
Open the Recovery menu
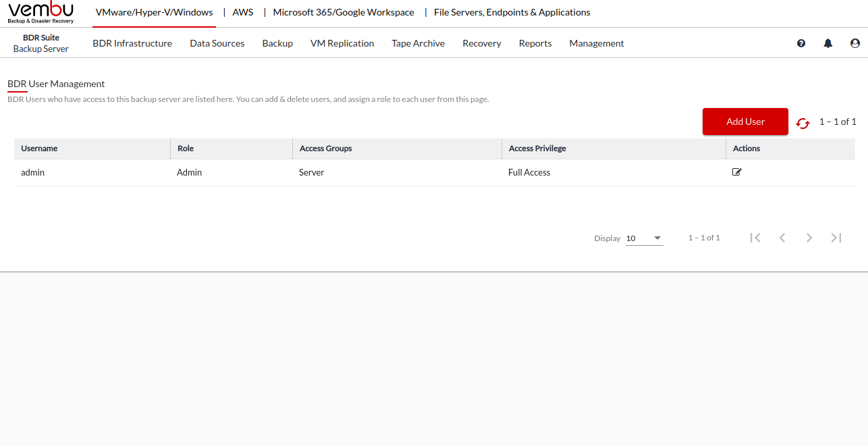481,43
